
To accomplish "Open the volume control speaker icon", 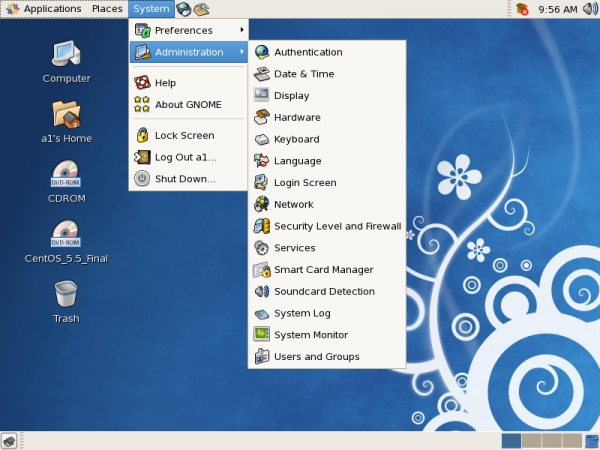I will (590, 9).
